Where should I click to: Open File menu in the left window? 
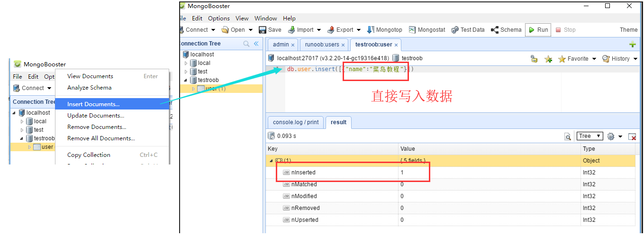(18, 76)
